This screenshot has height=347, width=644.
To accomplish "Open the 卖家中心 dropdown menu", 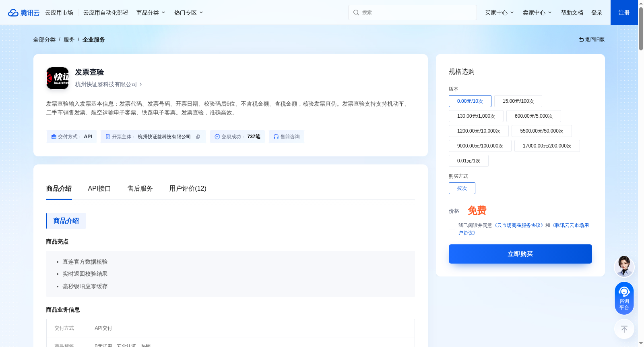I will tap(537, 12).
